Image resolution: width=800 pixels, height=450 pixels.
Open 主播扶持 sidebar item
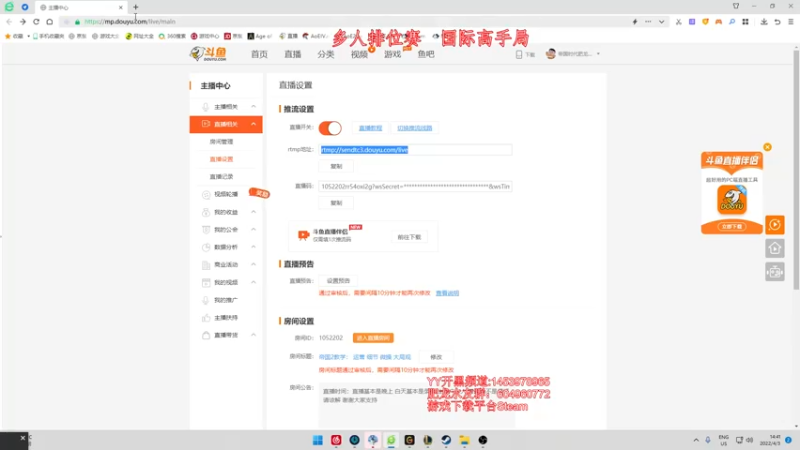(226, 318)
